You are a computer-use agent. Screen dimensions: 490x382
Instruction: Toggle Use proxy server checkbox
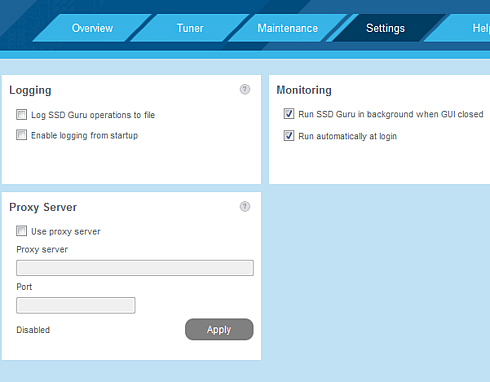click(x=22, y=231)
